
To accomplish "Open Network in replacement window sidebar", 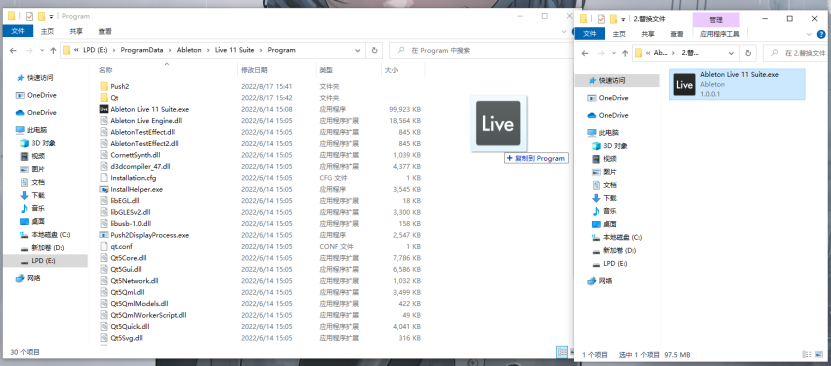I will (600, 281).
